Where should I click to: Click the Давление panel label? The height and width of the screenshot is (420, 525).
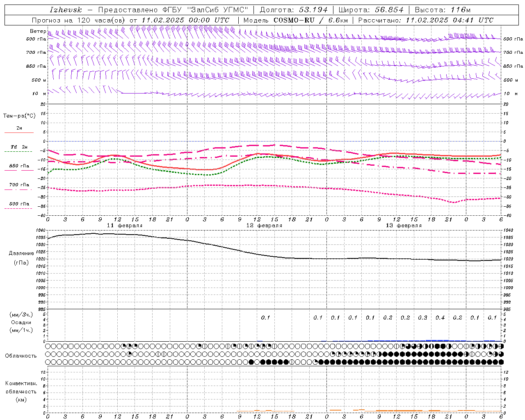point(21,253)
